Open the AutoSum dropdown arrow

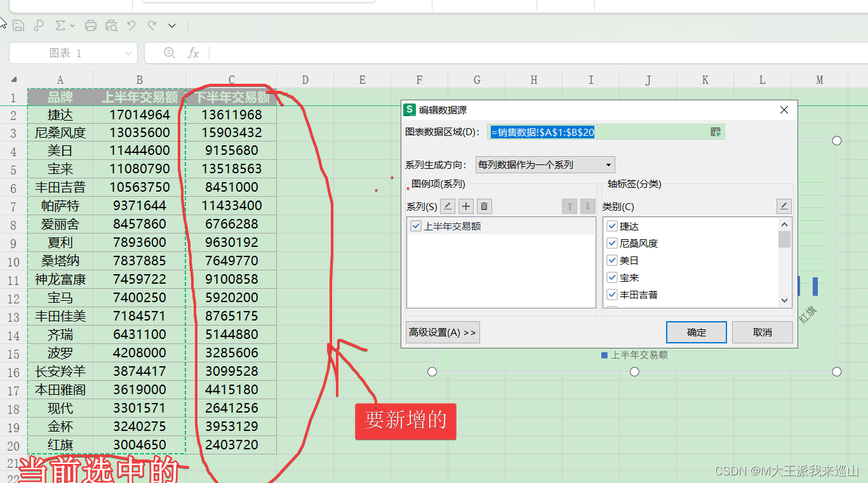72,26
